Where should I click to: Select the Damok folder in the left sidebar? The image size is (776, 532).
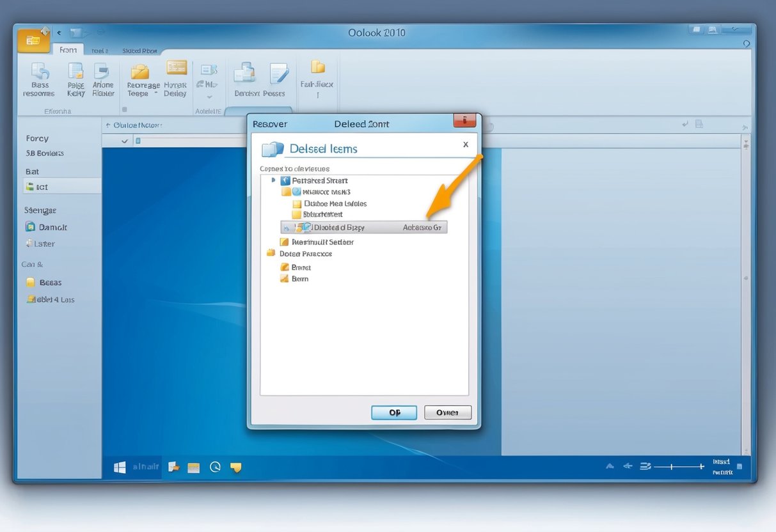(47, 227)
